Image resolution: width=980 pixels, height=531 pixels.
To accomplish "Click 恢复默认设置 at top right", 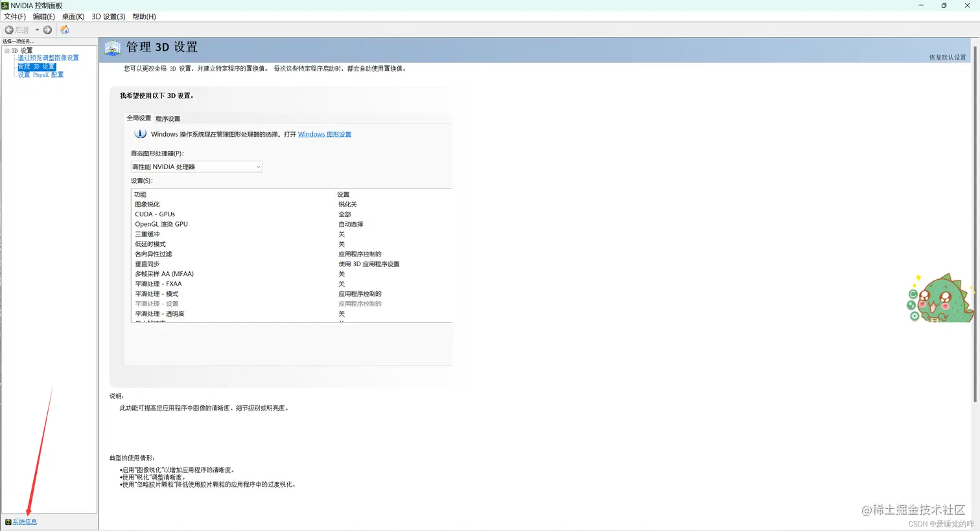I will [948, 57].
